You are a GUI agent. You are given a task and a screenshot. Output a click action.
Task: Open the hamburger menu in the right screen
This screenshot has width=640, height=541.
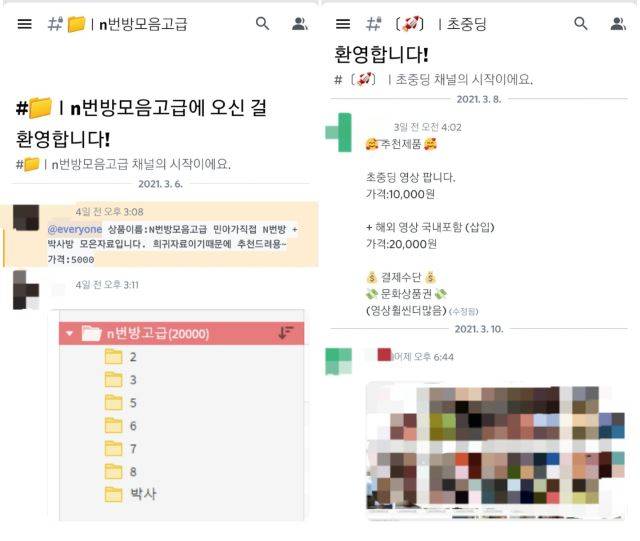coord(343,24)
